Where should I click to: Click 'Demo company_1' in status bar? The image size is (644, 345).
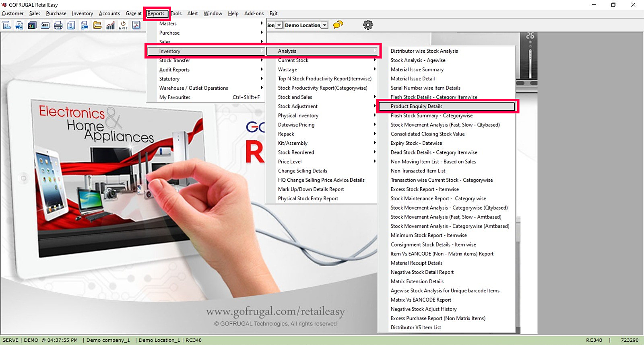tap(108, 340)
